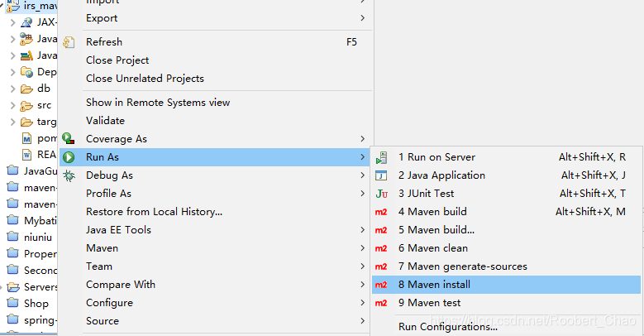Open the Profile As submenu arrow
Screen dimensions: 644x336
(x=362, y=194)
